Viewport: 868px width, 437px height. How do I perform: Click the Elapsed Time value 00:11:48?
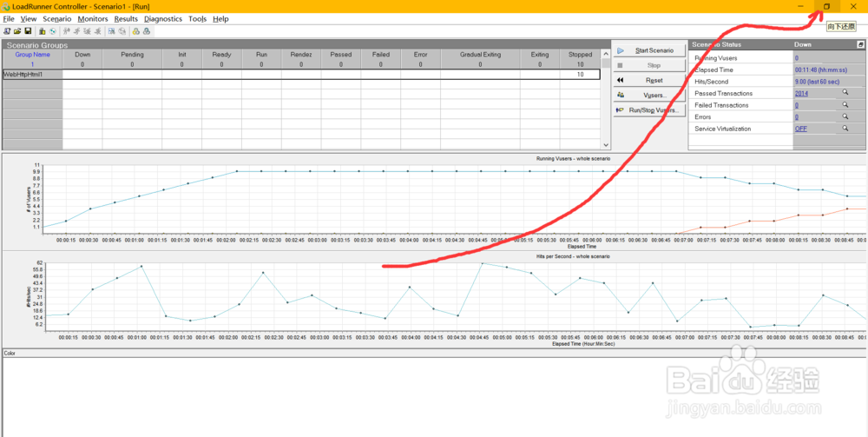(823, 70)
